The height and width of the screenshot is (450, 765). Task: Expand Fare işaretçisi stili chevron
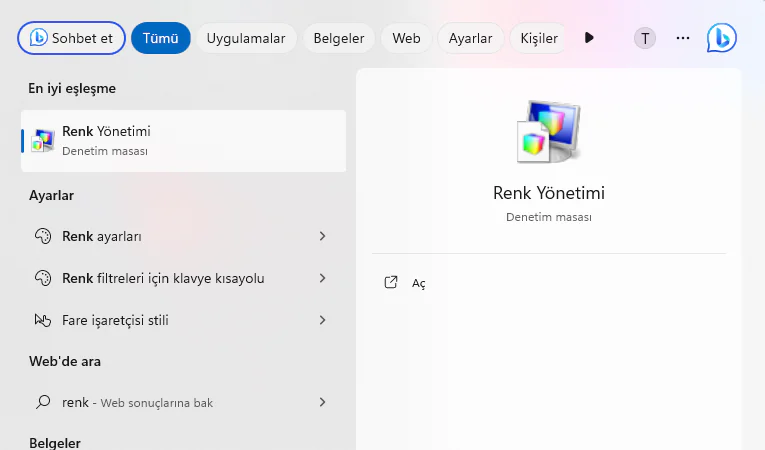click(x=322, y=320)
